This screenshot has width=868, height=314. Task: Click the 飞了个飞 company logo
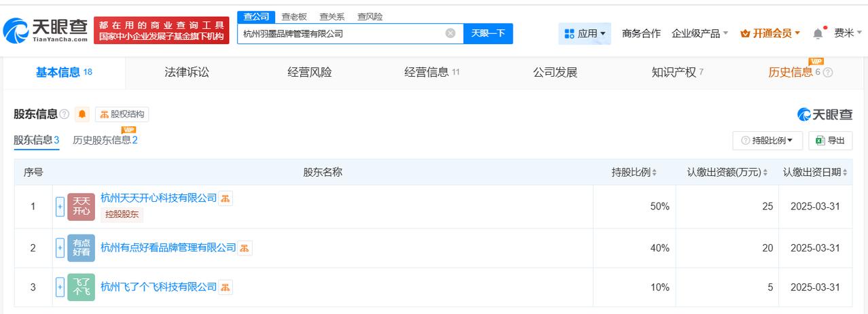click(81, 287)
